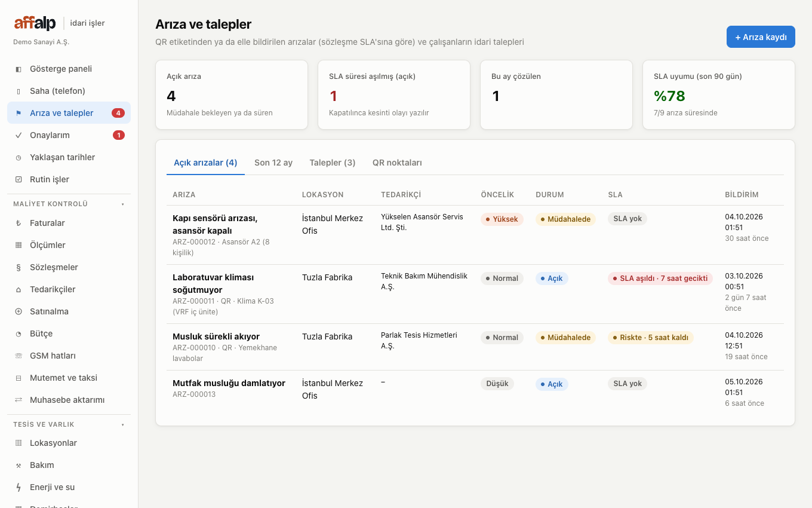The width and height of the screenshot is (812, 508).
Task: Open the affalp logo home link
Action: tap(35, 23)
